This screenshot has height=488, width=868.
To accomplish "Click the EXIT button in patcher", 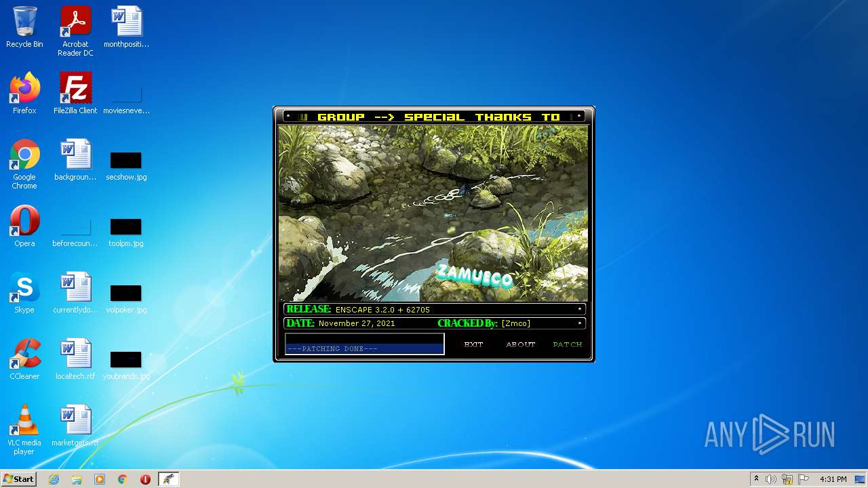I will click(473, 345).
